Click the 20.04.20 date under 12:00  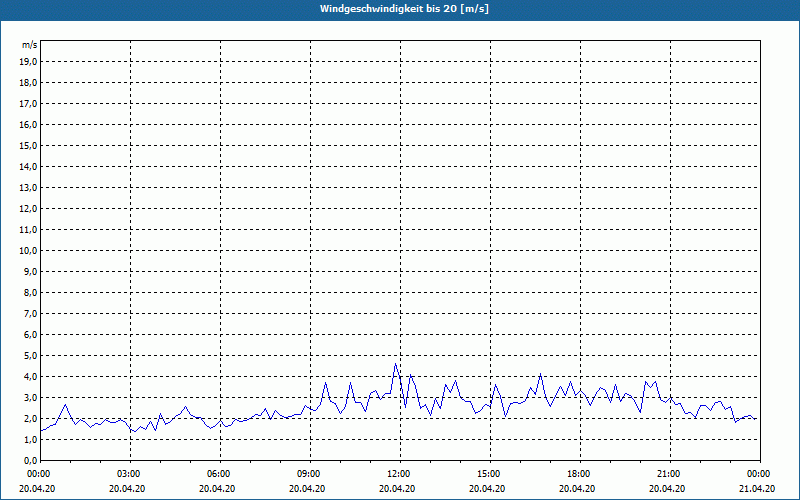(398, 489)
